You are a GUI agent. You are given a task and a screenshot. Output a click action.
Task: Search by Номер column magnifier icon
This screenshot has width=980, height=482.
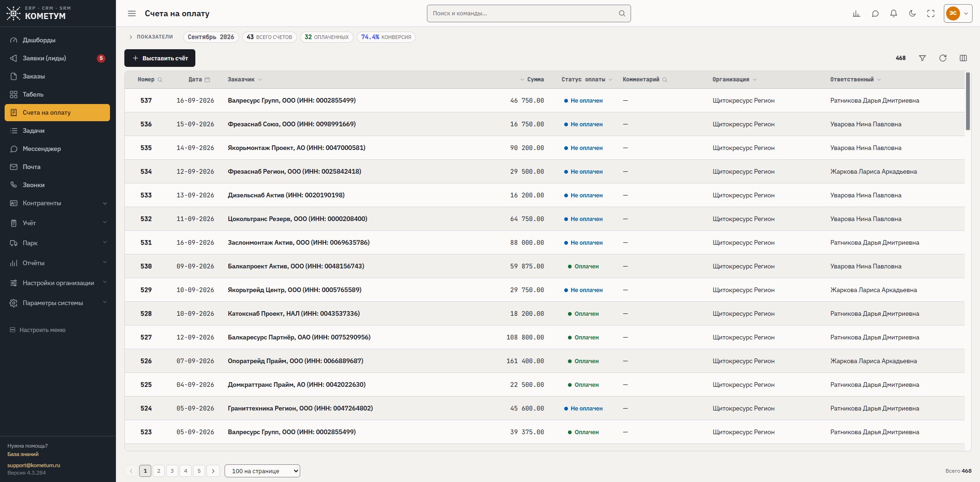(160, 80)
